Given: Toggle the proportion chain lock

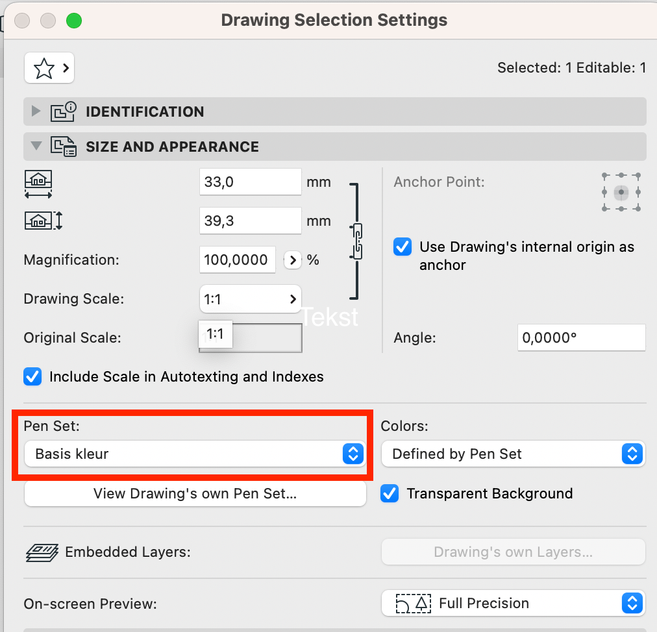Looking at the screenshot, I should tap(357, 241).
